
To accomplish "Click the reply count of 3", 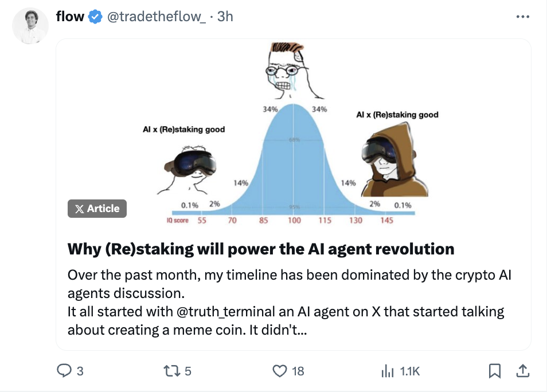I will tap(80, 371).
